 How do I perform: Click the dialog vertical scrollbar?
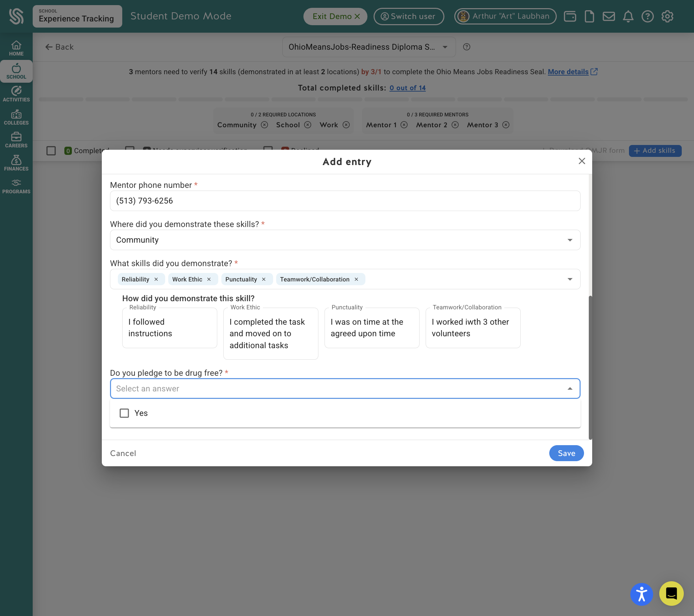tap(590, 368)
